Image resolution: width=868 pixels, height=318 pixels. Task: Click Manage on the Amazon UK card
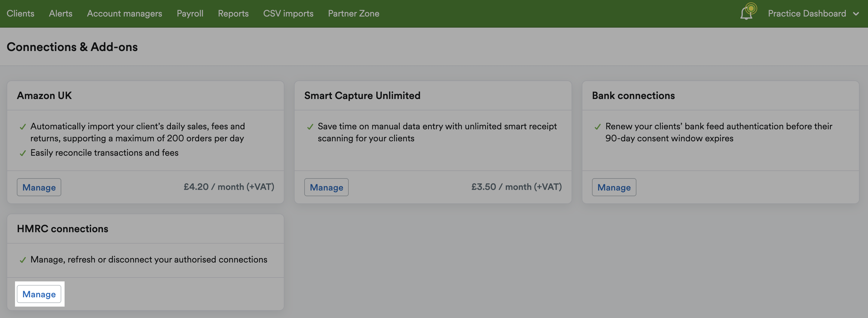[x=39, y=187]
